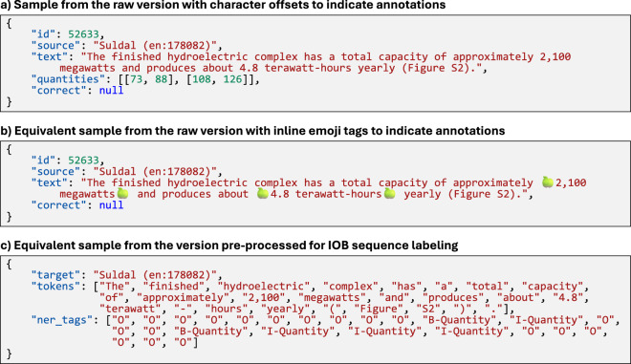
Task: Click the offset value 73 in quantities
Action: 137,79
